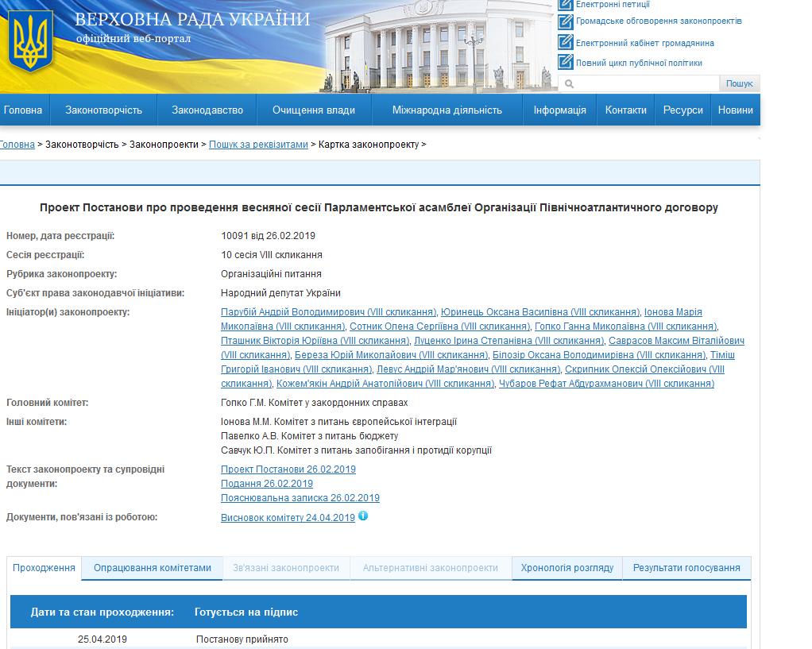Click the Електронні петиції pencil icon

click(x=565, y=5)
